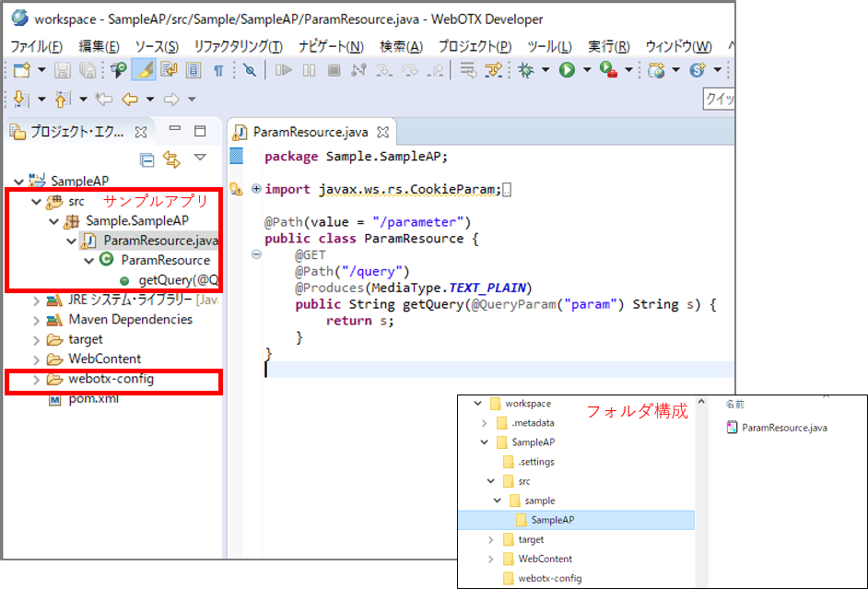Screen dimensions: 868x589
Task: Open the リファクタリング(T) menu
Action: click(x=238, y=46)
